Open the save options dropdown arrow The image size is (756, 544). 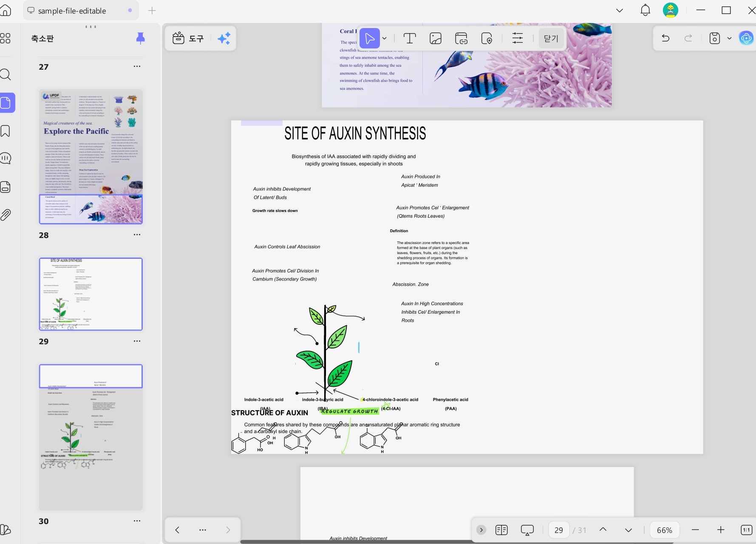[730, 39]
